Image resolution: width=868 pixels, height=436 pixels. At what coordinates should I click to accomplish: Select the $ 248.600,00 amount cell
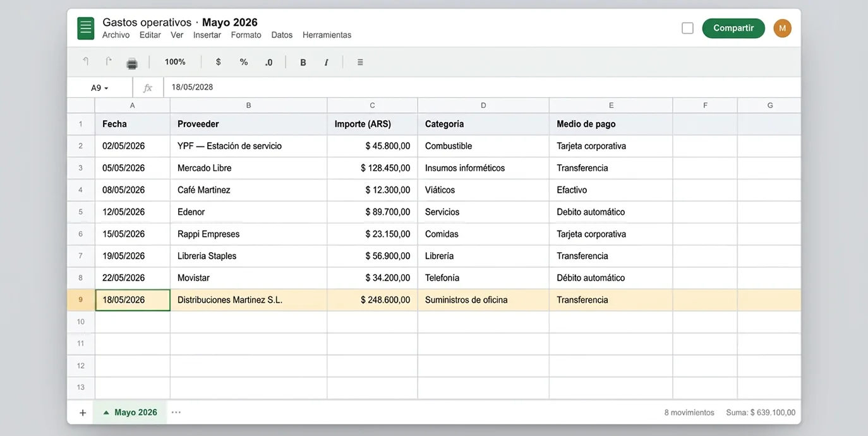[372, 300]
